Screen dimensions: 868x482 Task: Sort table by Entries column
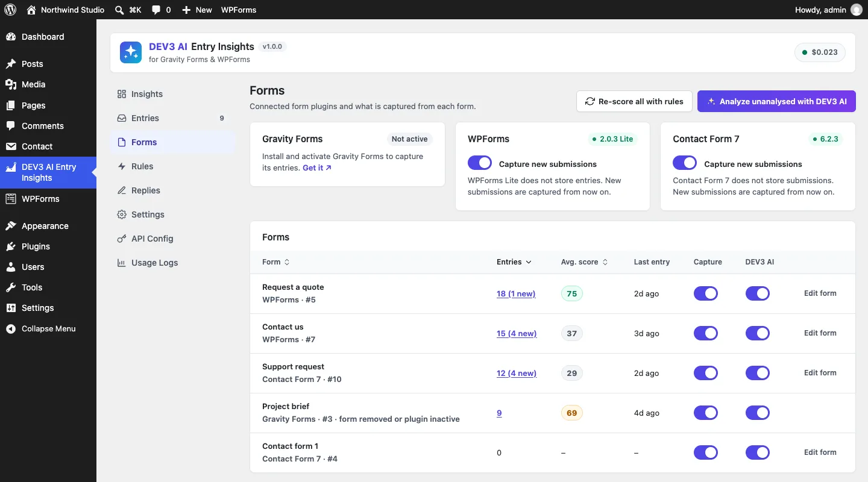(x=514, y=262)
